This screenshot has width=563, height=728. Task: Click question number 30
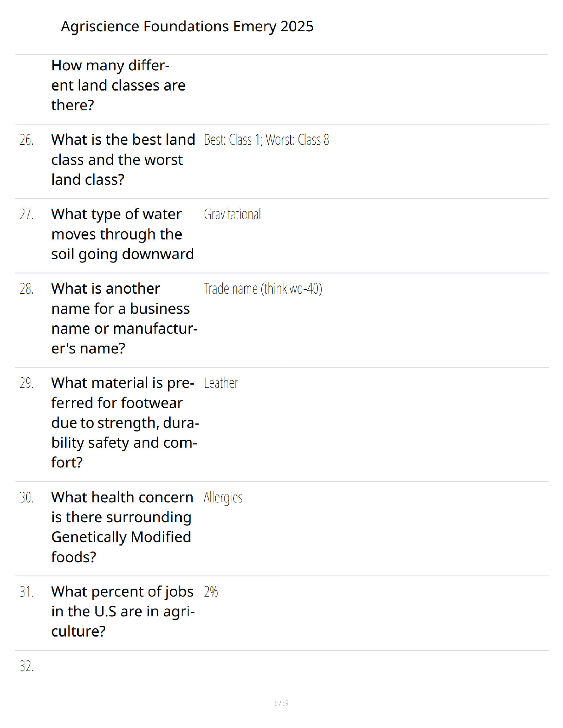26,498
